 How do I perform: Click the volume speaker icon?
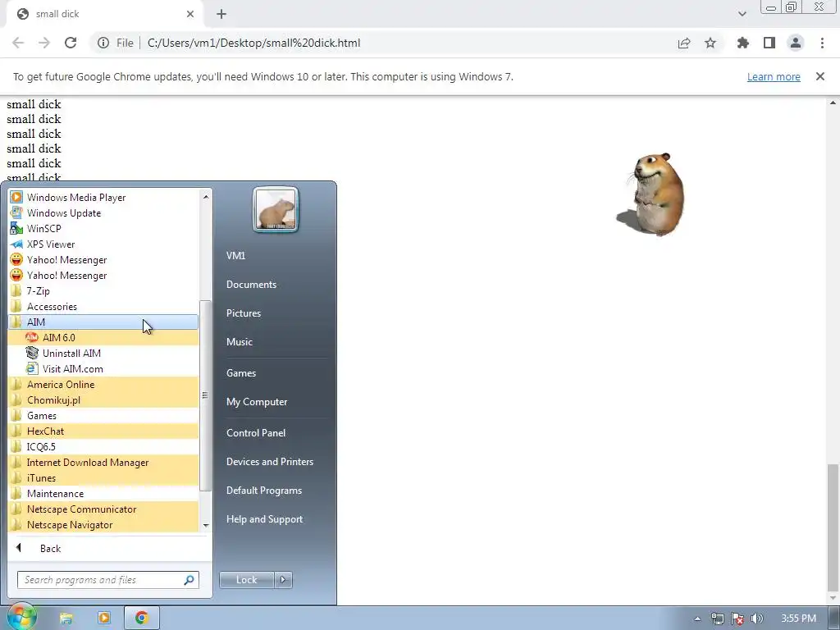pyautogui.click(x=757, y=619)
